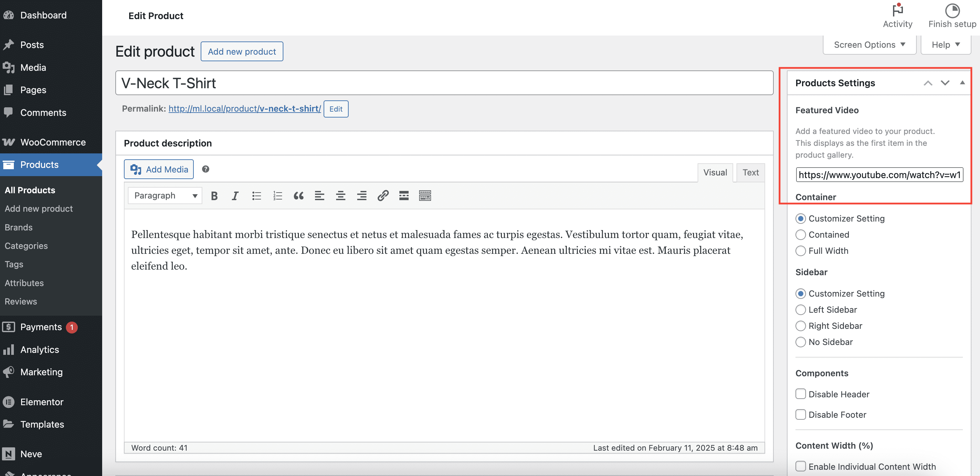Insert a numbered list

point(277,196)
